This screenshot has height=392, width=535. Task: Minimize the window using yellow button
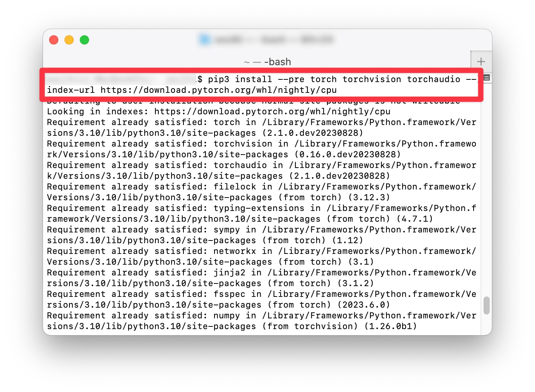(69, 40)
